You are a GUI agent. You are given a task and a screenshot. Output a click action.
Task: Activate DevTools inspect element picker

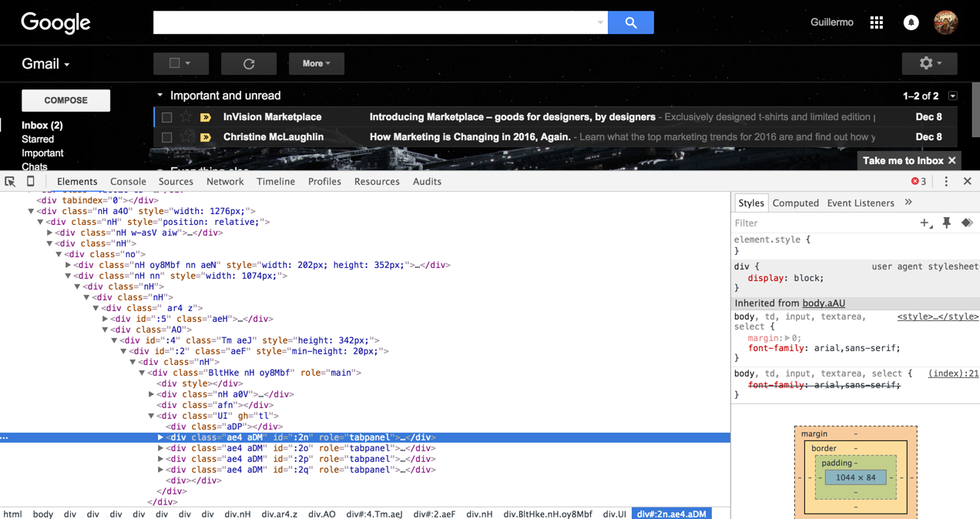tap(10, 182)
